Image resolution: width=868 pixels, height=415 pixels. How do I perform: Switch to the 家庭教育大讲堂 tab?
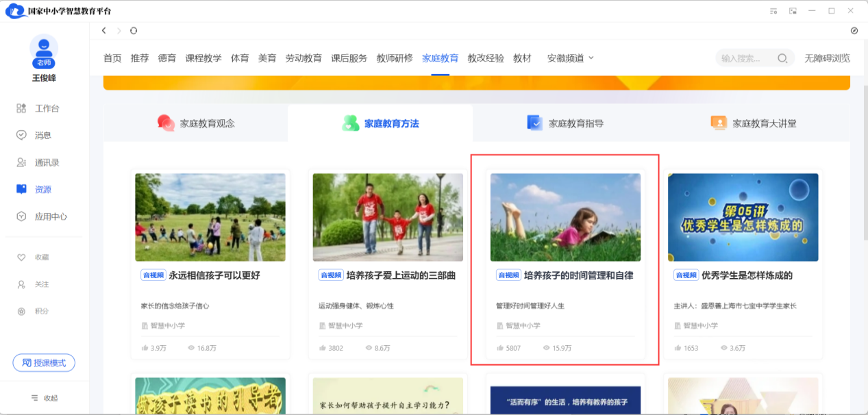pos(754,123)
